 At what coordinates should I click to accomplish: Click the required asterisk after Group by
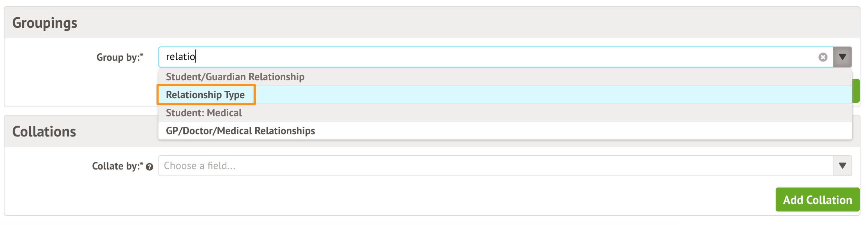(x=142, y=56)
